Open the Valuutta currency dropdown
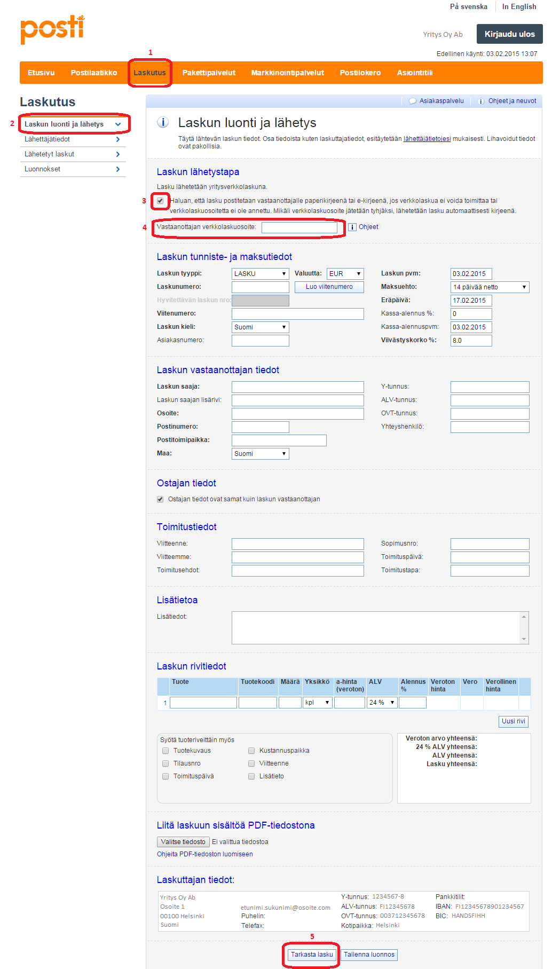The height and width of the screenshot is (969, 560). click(x=345, y=274)
